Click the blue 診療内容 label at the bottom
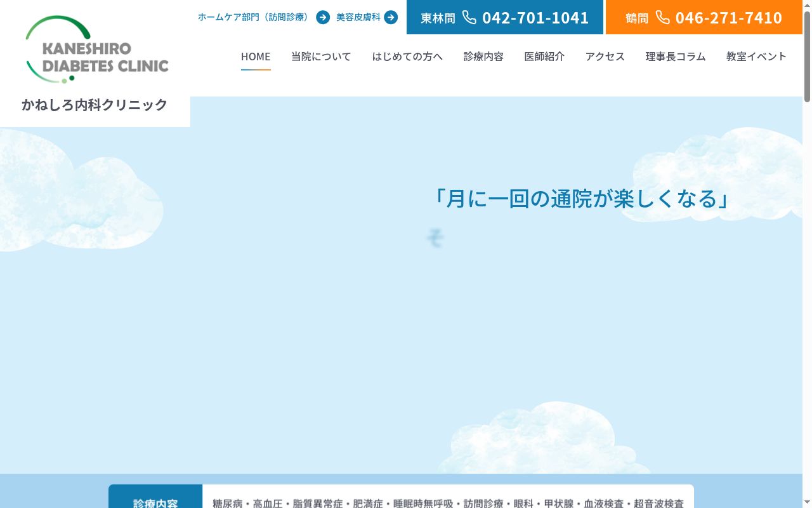 155,497
